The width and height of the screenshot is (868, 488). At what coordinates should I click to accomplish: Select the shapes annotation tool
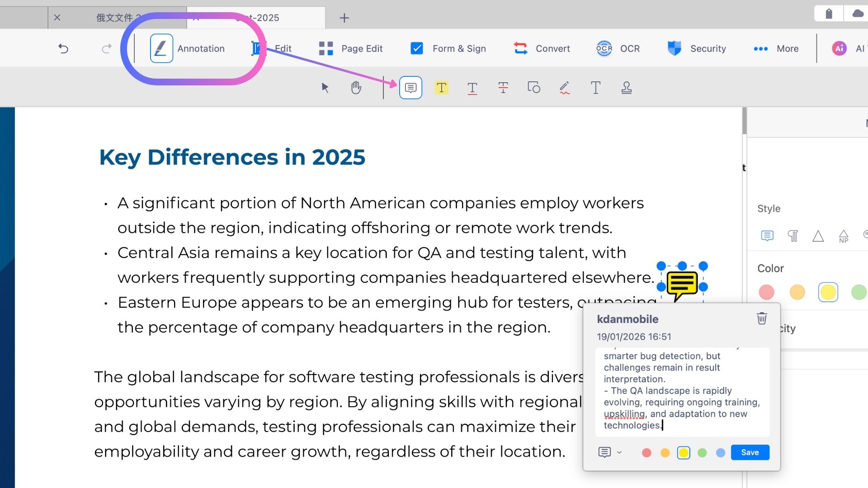533,88
